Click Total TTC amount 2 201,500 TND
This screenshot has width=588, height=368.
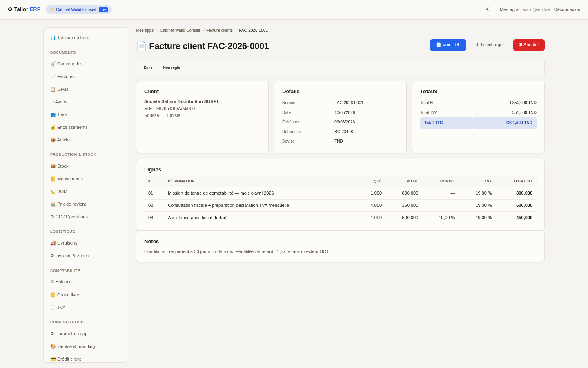pyautogui.click(x=519, y=123)
